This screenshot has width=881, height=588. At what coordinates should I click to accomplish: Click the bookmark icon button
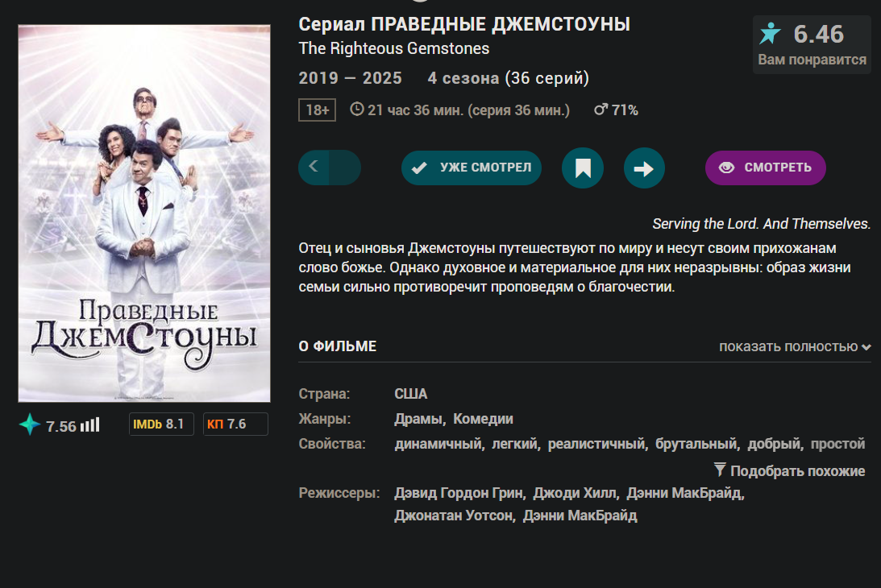click(x=583, y=168)
